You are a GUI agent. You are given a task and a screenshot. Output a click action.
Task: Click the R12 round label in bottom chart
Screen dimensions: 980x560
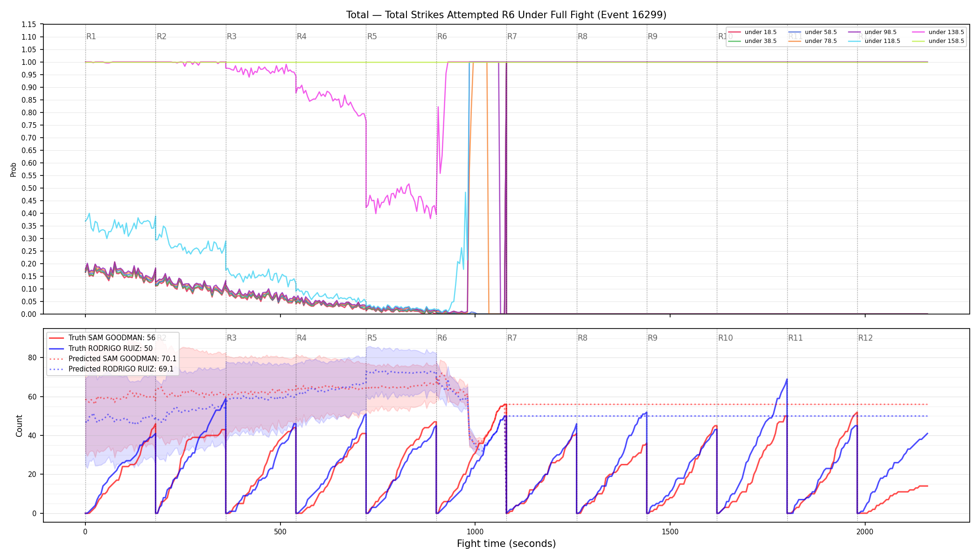click(865, 338)
